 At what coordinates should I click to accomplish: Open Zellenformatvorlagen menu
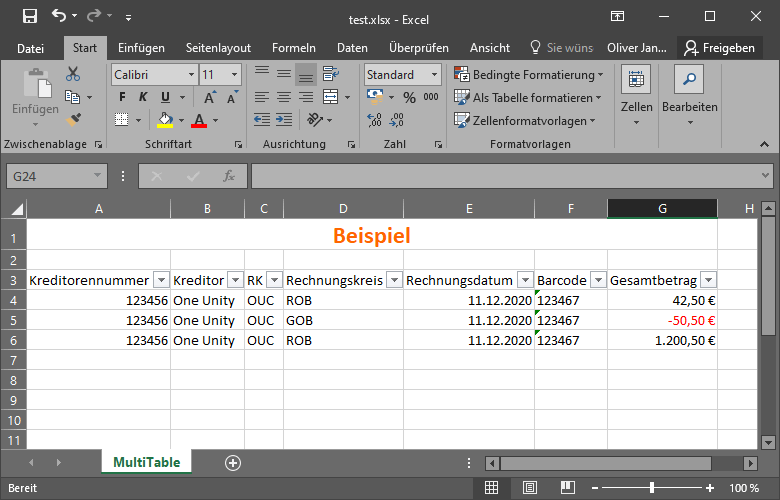click(524, 121)
